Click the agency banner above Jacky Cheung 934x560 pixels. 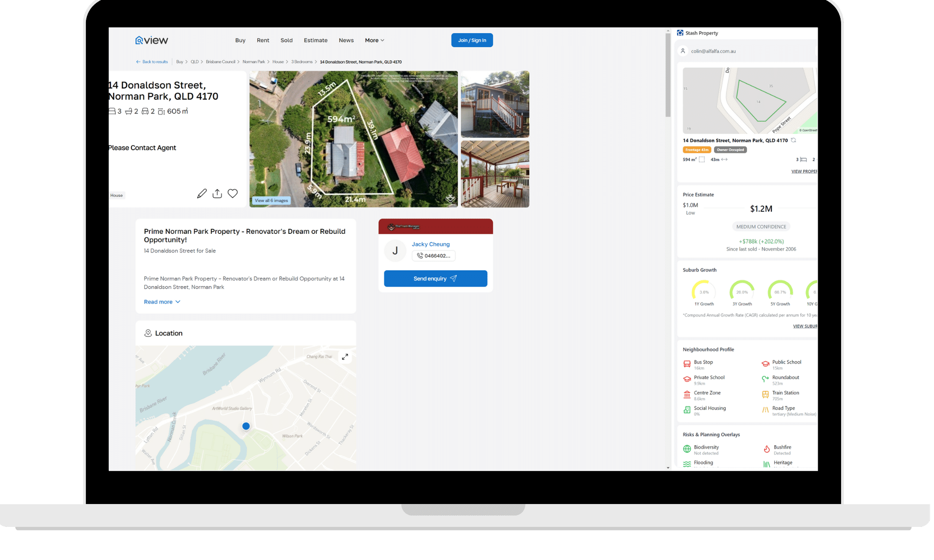pos(436,226)
